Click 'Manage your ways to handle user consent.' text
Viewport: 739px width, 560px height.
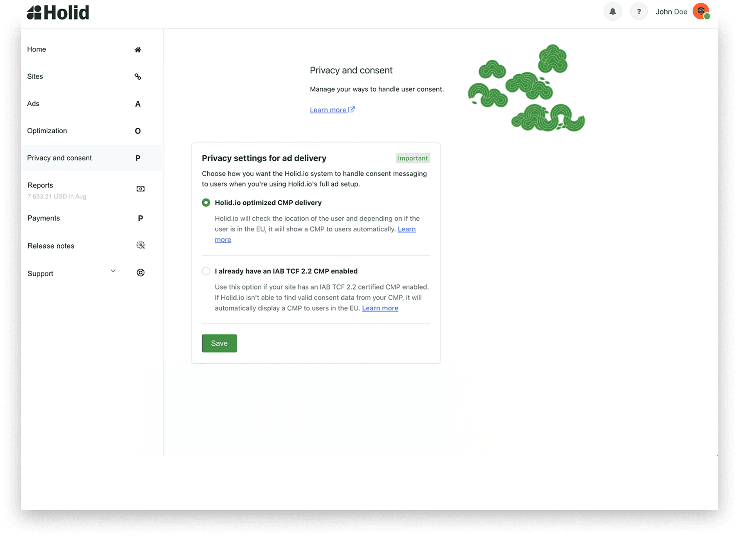(x=377, y=89)
